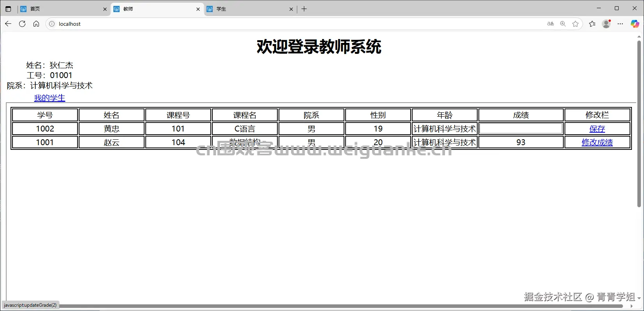Click the grade cell showing 93
The width and height of the screenshot is (644, 311).
tap(521, 142)
